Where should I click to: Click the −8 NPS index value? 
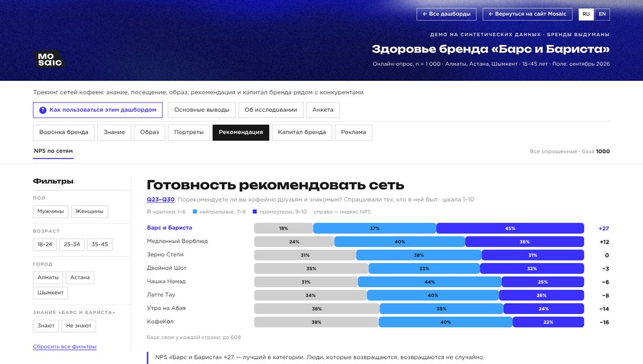point(605,295)
